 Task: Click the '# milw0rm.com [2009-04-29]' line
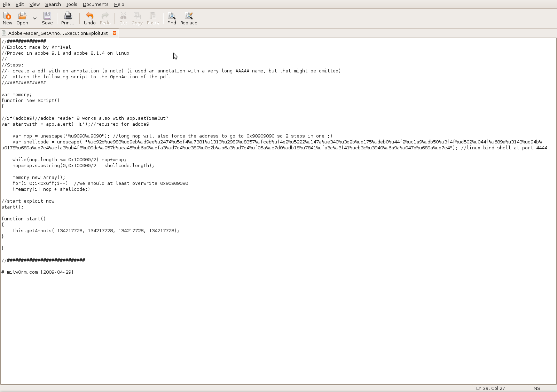[38, 272]
